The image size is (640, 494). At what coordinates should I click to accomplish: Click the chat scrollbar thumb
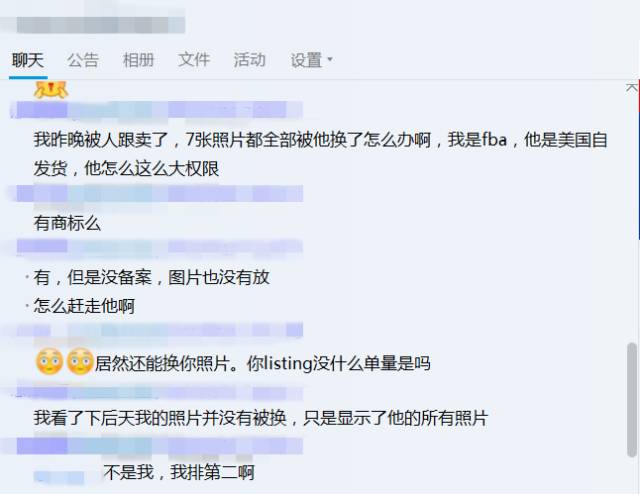pyautogui.click(x=632, y=400)
